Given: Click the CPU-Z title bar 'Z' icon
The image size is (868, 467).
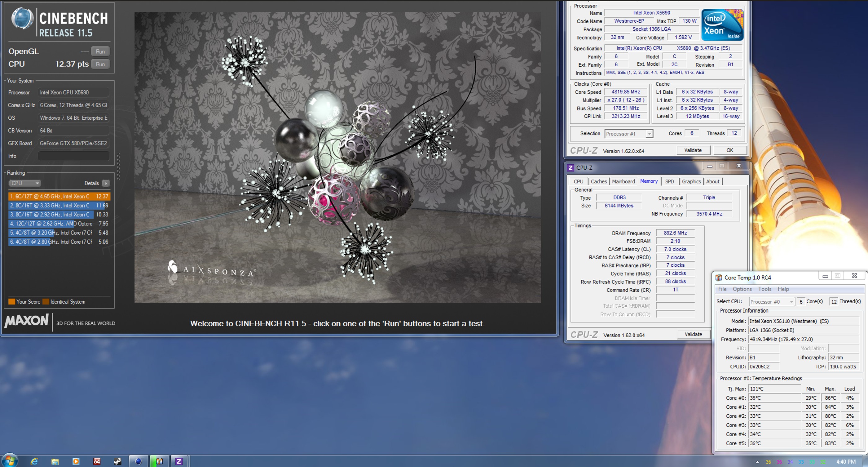Looking at the screenshot, I should coord(571,167).
